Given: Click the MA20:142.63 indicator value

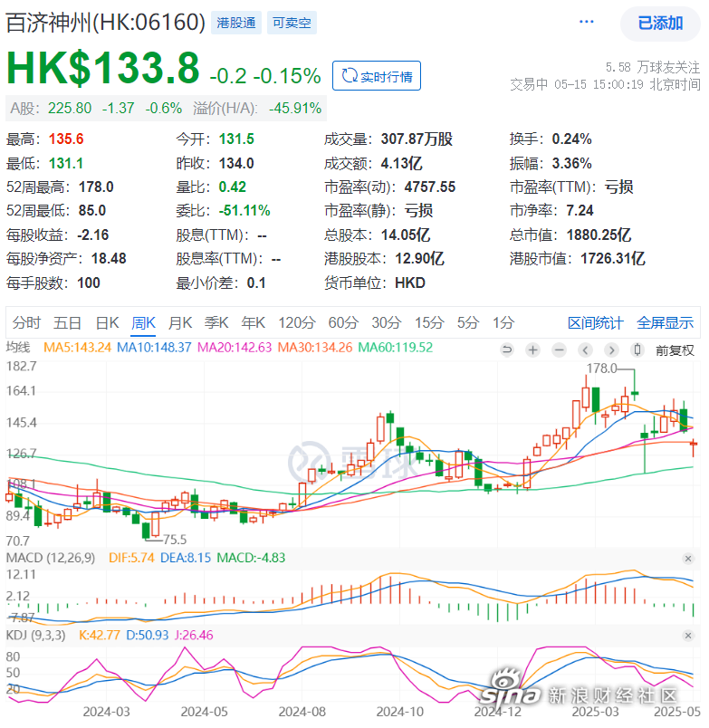Looking at the screenshot, I should pos(234,348).
